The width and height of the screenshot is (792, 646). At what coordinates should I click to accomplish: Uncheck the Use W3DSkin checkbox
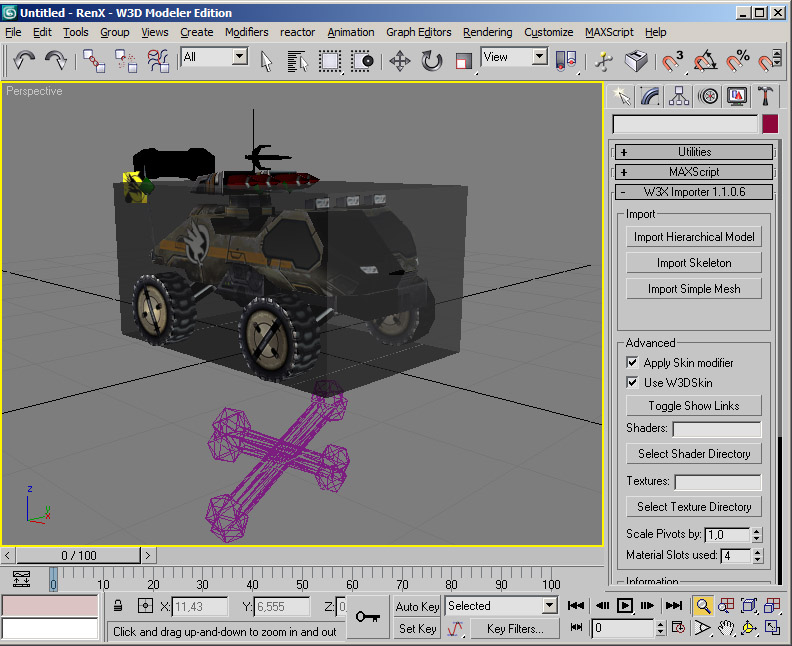[632, 382]
